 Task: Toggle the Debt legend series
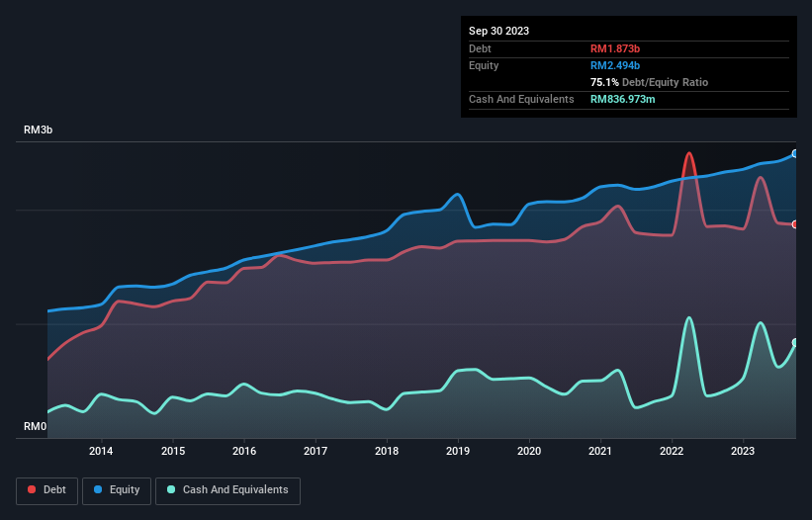pos(47,490)
